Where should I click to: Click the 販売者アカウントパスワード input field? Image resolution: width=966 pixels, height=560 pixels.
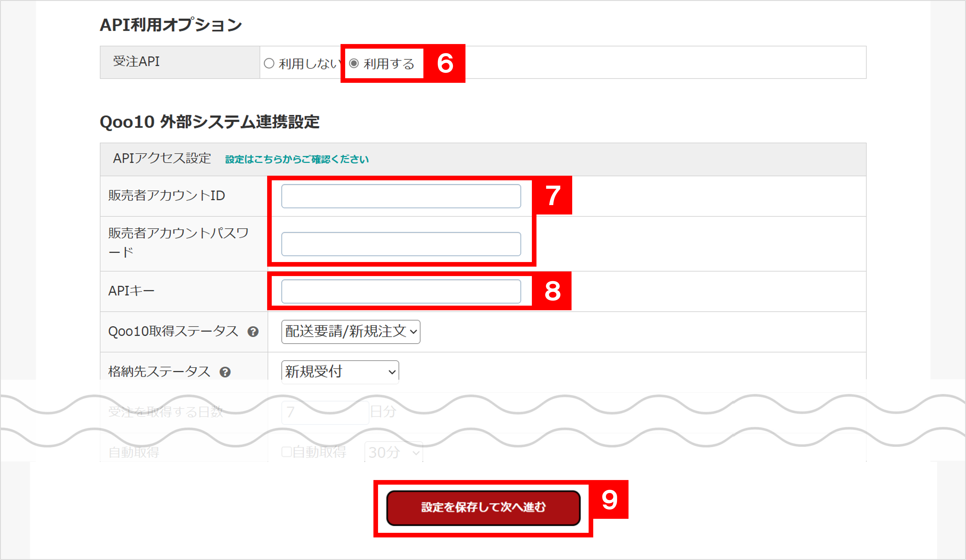(401, 244)
